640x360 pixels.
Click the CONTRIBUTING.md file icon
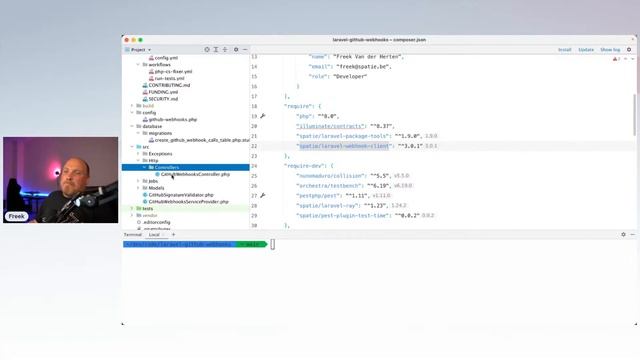(145, 85)
